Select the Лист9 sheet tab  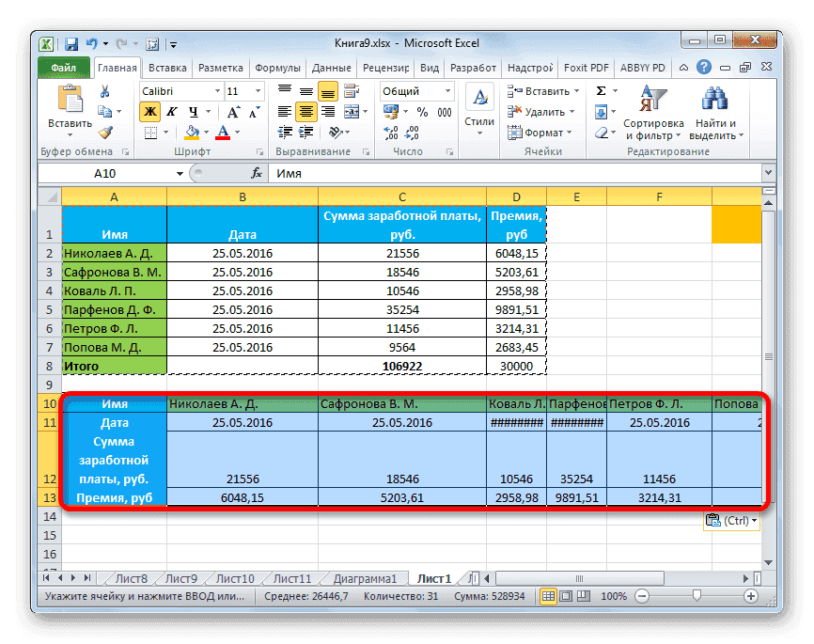click(180, 578)
